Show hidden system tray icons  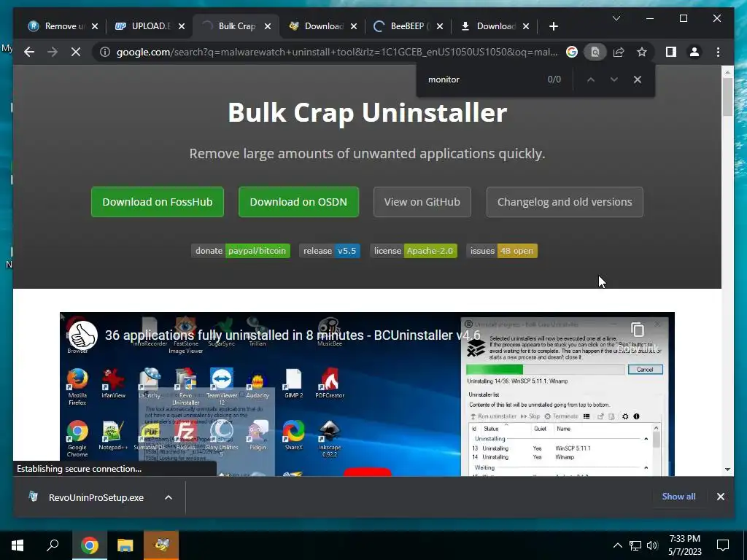click(x=617, y=545)
